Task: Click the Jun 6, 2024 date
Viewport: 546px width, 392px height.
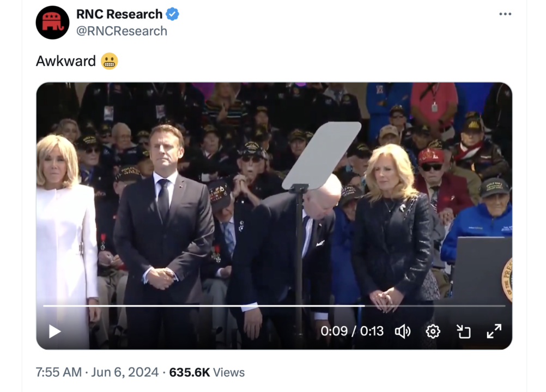Action: pyautogui.click(x=124, y=372)
